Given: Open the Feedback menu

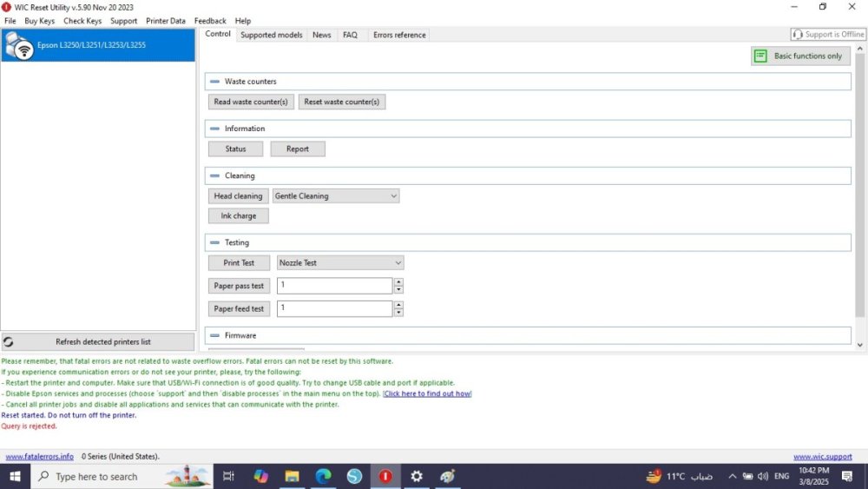Looking at the screenshot, I should 210,21.
